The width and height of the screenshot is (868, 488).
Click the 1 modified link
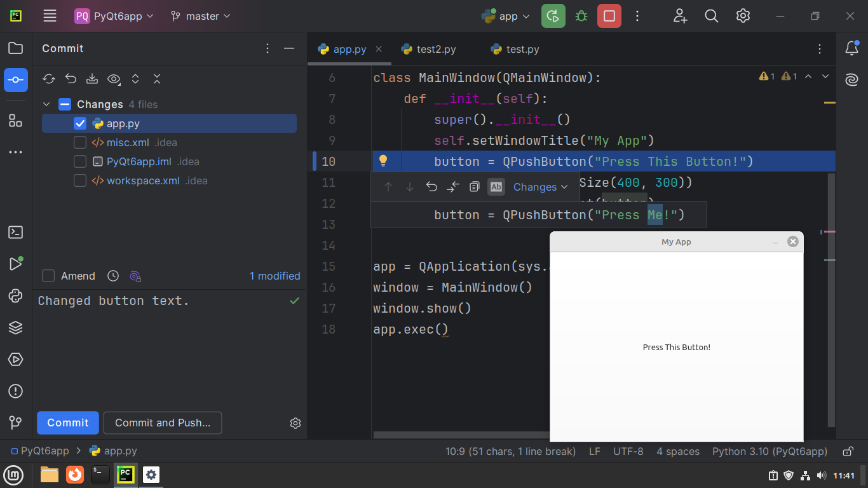click(x=275, y=276)
